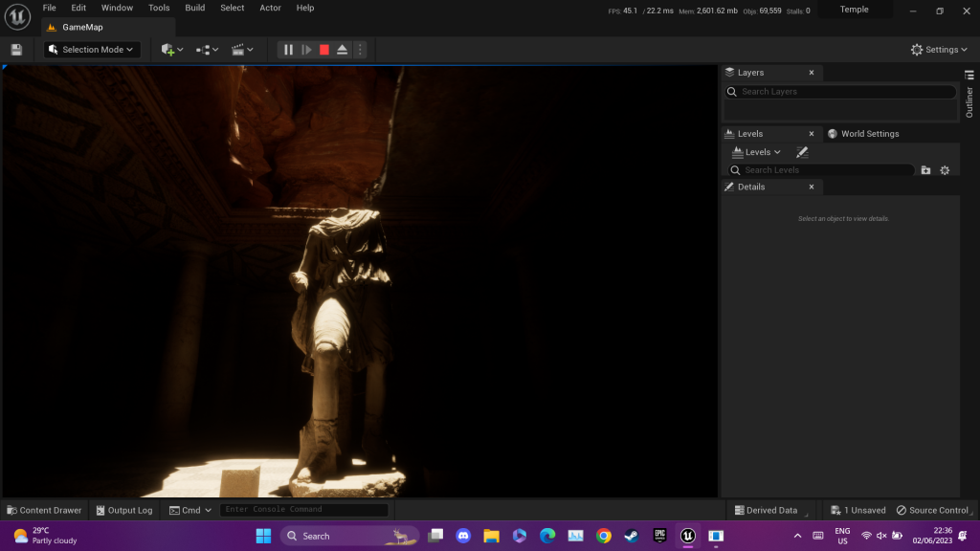
Task: Click the add level folder icon
Action: pyautogui.click(x=925, y=170)
